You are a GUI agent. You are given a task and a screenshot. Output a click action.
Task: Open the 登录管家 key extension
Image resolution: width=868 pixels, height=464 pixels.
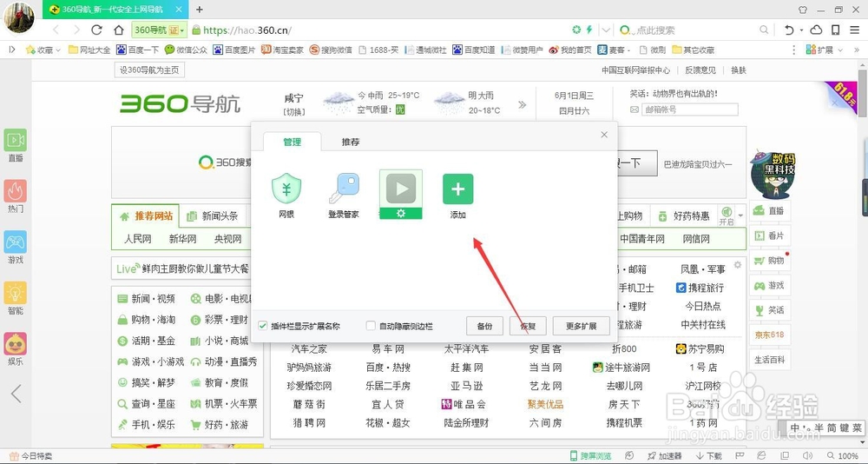coord(344,189)
